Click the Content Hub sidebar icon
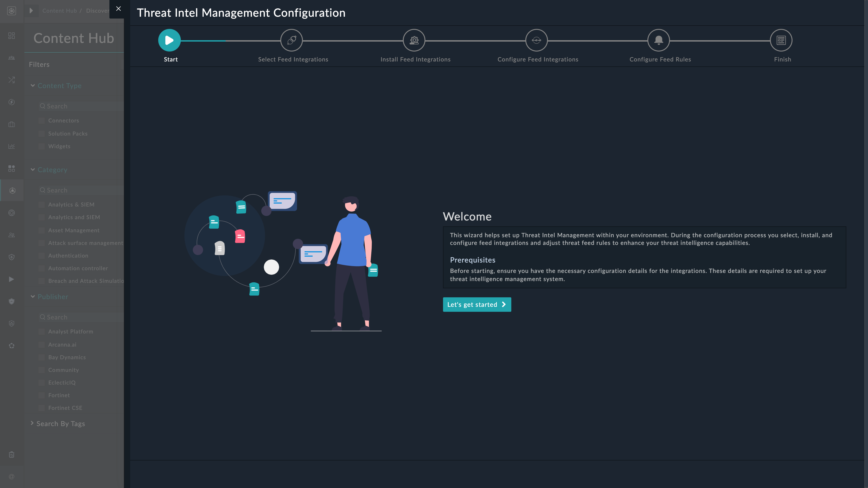This screenshot has height=488, width=868. click(x=12, y=191)
